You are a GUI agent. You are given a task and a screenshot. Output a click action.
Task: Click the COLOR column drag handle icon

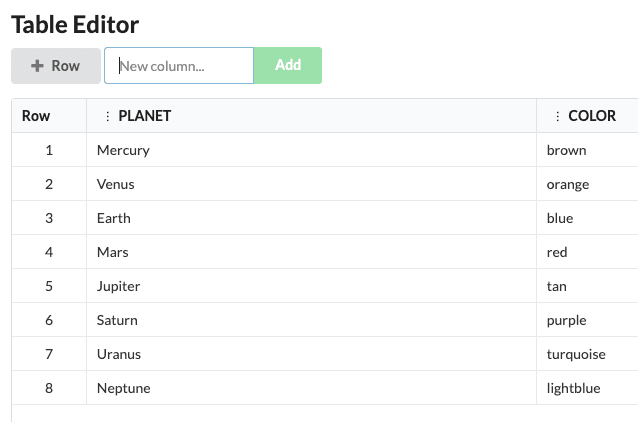point(557,116)
